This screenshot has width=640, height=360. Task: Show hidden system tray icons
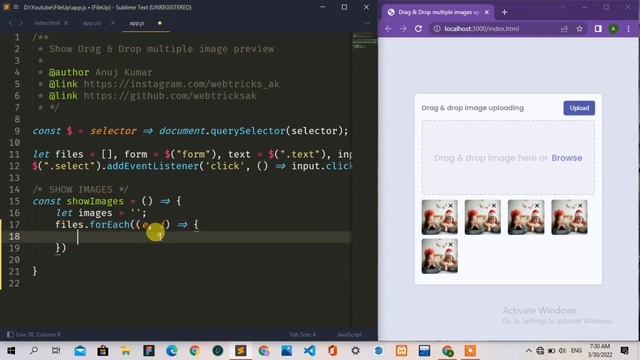529,351
